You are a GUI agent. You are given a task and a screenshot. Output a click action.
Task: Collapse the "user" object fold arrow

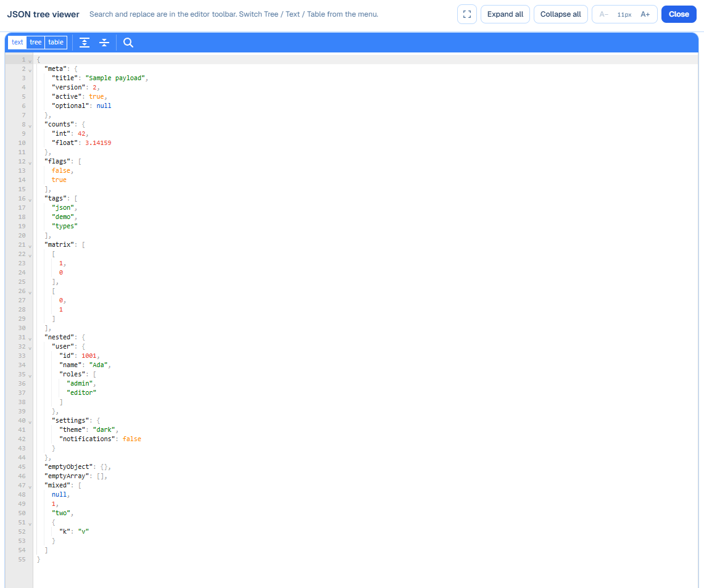pyautogui.click(x=30, y=347)
